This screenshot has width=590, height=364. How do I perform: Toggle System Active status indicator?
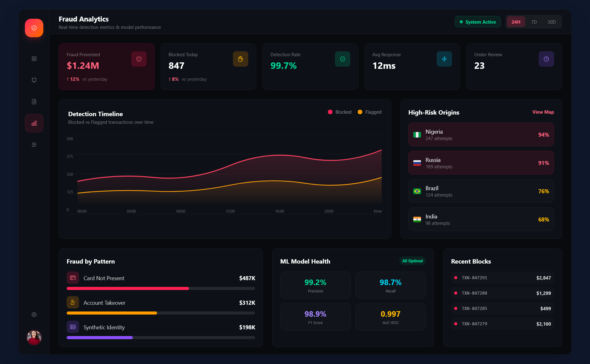pyautogui.click(x=478, y=22)
